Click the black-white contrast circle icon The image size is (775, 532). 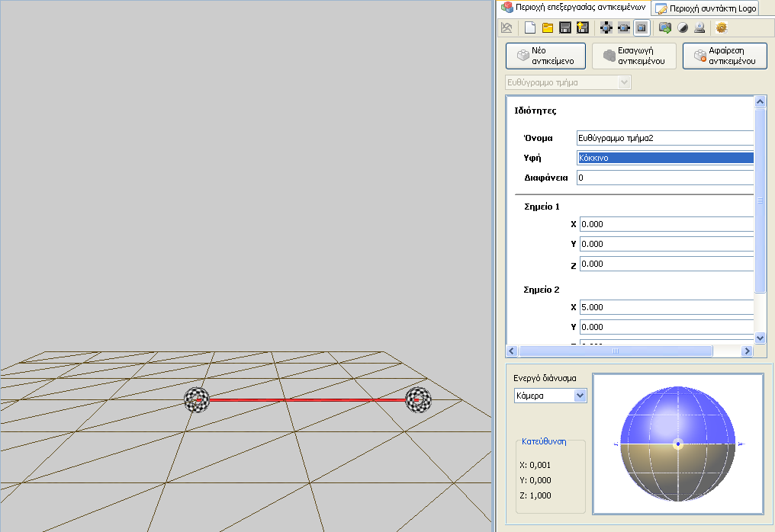click(683, 27)
